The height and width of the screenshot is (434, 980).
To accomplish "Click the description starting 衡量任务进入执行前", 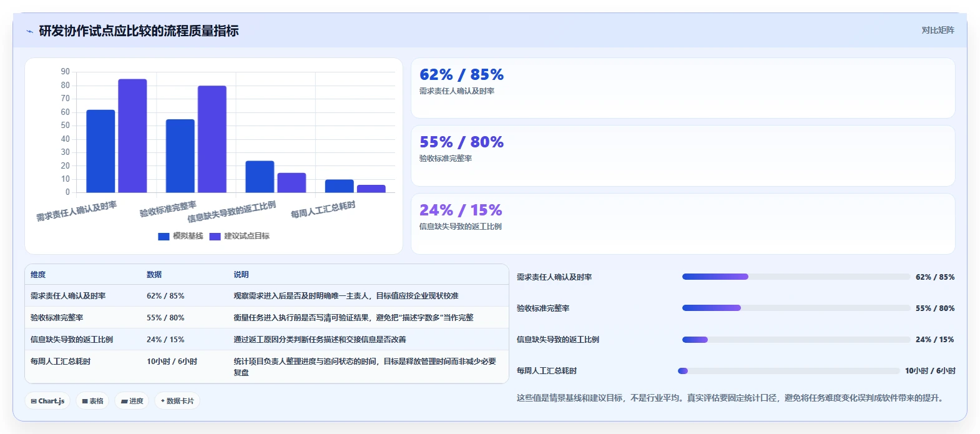I will [353, 318].
